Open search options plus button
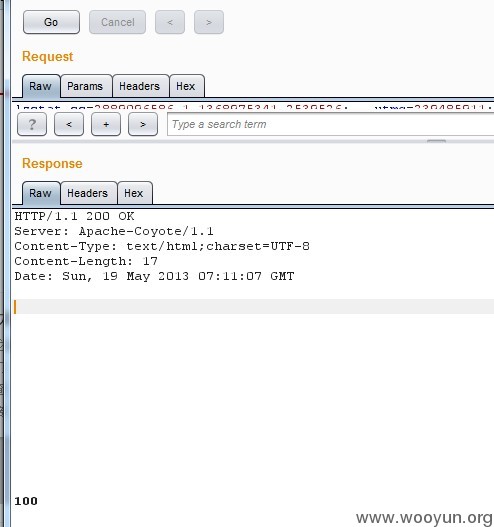Screen dimensions: 494x527 tap(106, 124)
